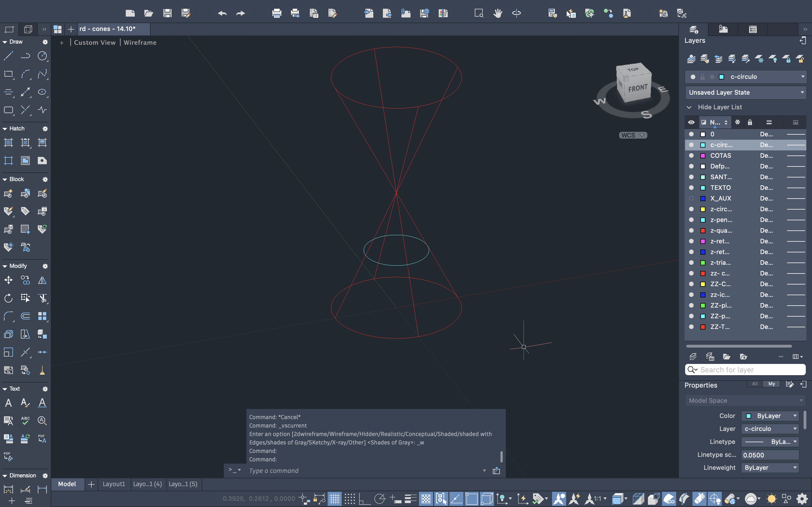Screen dimensions: 812x507
Task: Select the Rotate modify tool
Action: pyautogui.click(x=8, y=298)
